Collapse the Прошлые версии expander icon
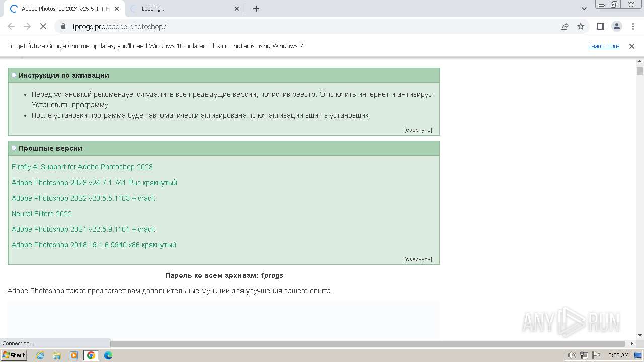The image size is (644, 362). (x=14, y=148)
